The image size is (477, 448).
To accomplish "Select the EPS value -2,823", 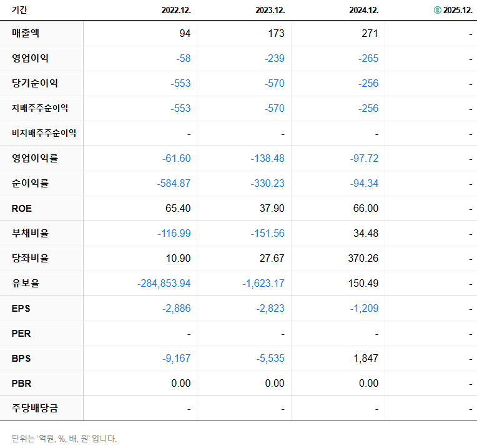I will click(270, 308).
